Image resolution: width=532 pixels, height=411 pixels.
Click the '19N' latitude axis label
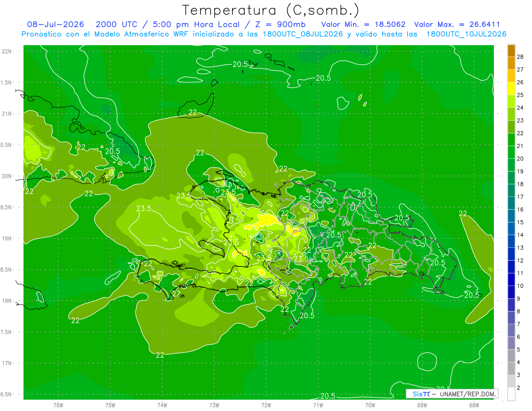7,239
